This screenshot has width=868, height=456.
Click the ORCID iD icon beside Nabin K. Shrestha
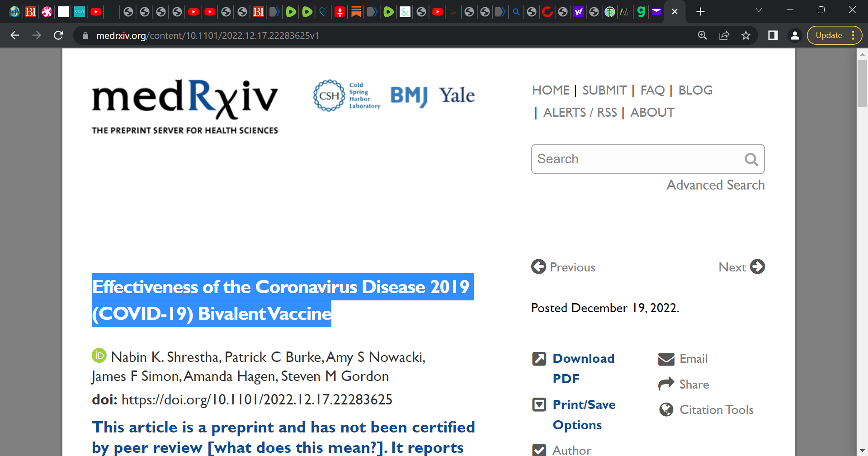point(99,356)
